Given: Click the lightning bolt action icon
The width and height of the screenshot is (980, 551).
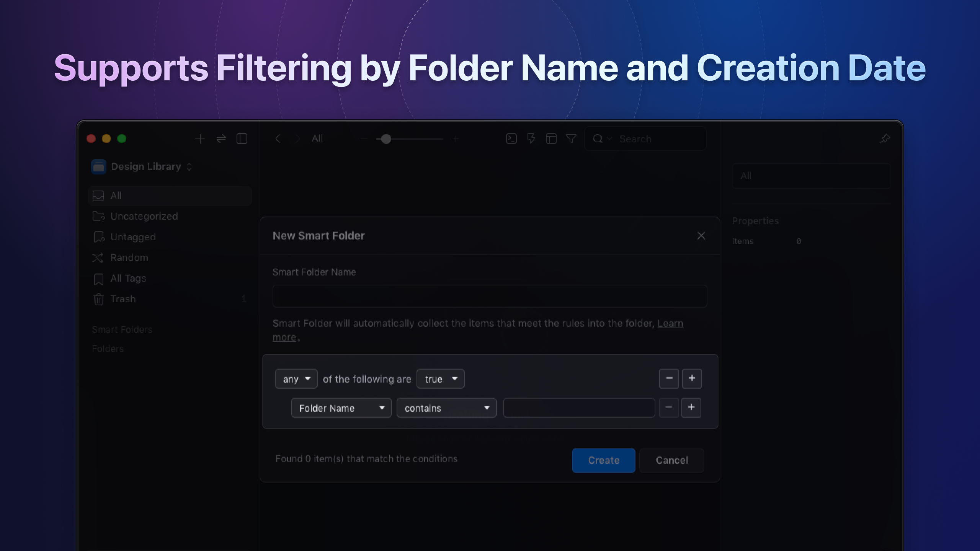Looking at the screenshot, I should 531,139.
